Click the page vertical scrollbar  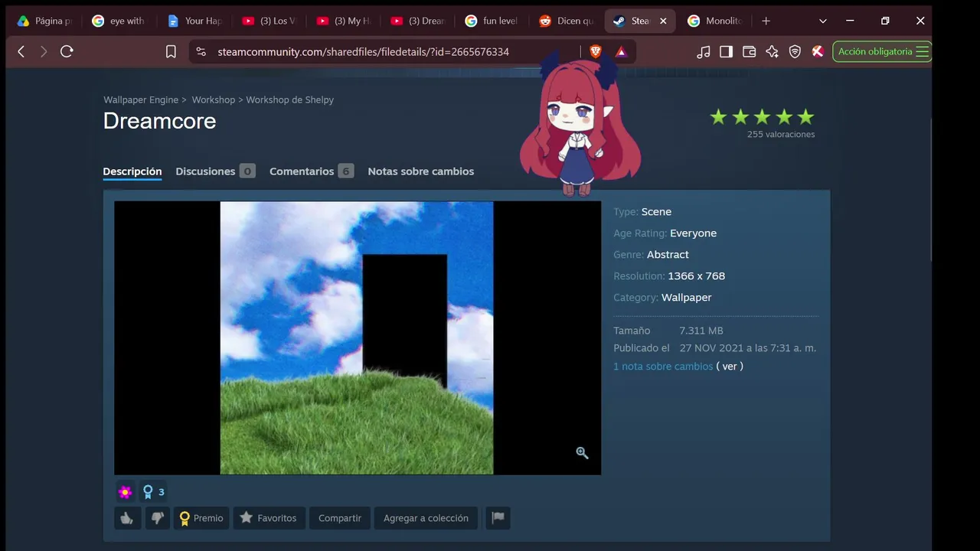(x=931, y=191)
